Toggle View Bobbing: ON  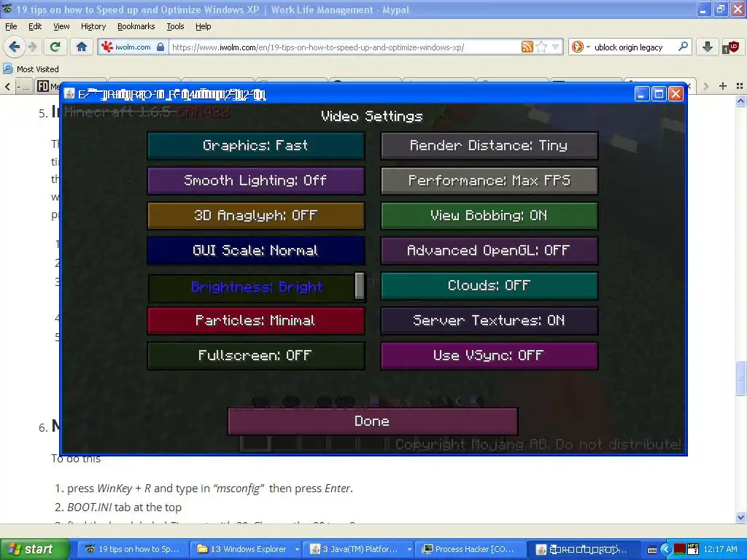coord(489,216)
